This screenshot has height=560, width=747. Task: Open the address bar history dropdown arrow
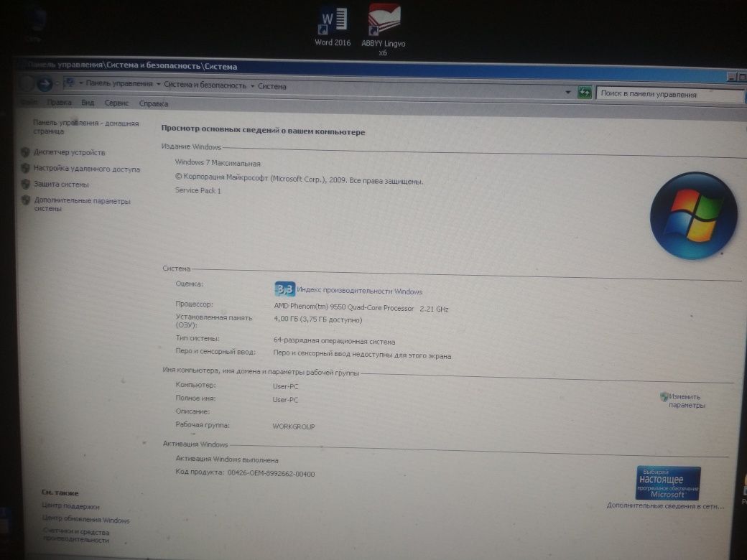(568, 92)
